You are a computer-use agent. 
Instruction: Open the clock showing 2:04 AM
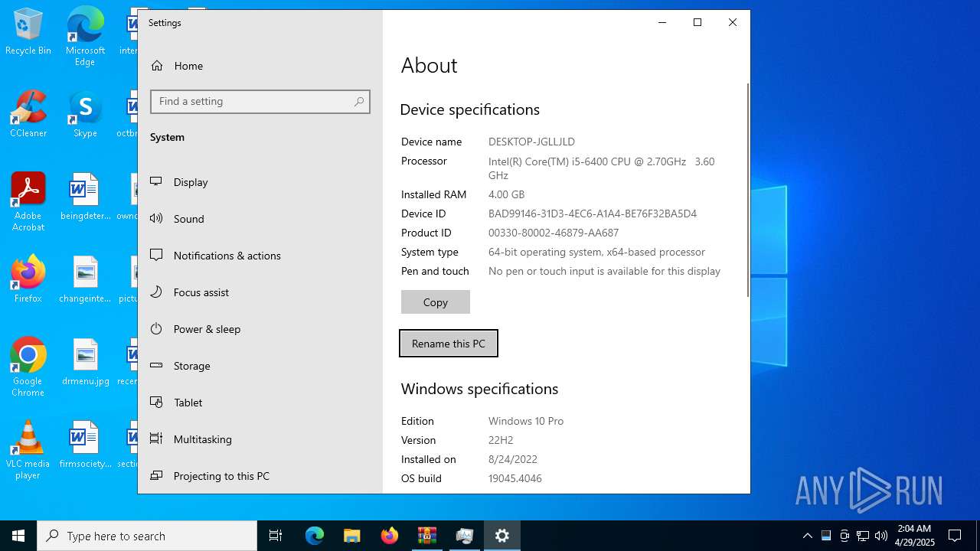coord(915,536)
